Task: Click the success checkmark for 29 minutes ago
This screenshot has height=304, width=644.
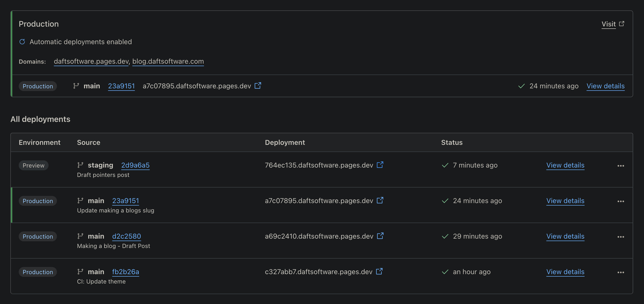Action: pos(445,236)
